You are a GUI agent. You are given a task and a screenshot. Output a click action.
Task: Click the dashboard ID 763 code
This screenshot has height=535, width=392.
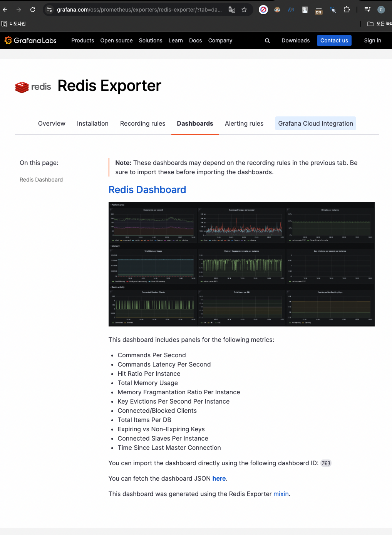tap(326, 463)
